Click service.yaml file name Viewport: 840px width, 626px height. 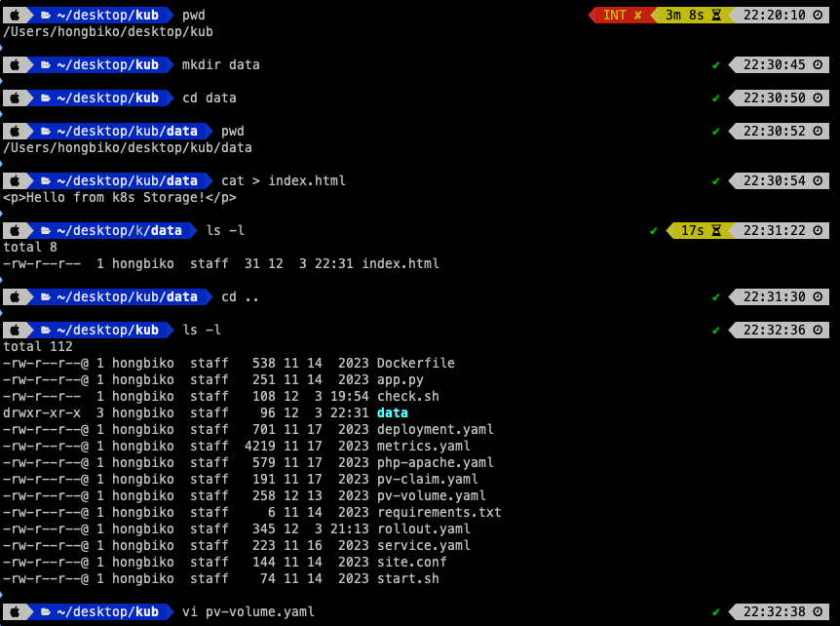[423, 546]
